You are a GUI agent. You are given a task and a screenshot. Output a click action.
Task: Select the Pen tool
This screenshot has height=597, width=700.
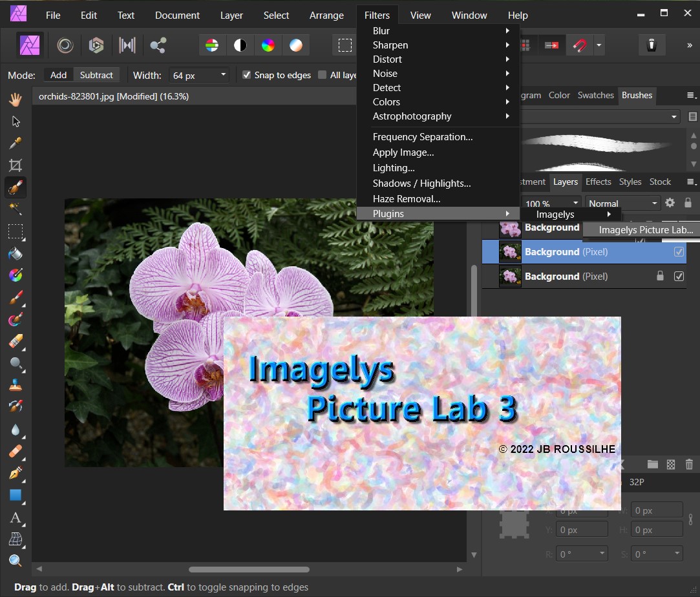15,473
